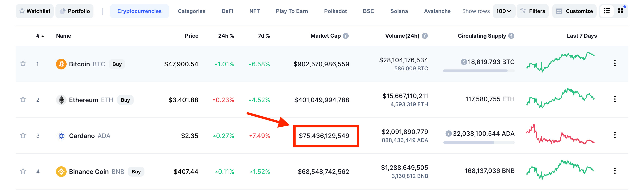
Task: Click Cardano circulating supply progress bar
Action: tap(479, 143)
